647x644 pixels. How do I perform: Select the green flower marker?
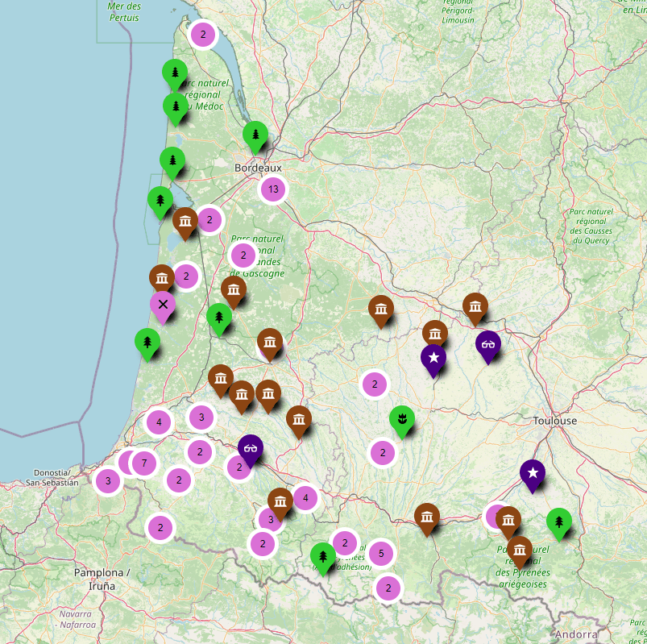[402, 419]
